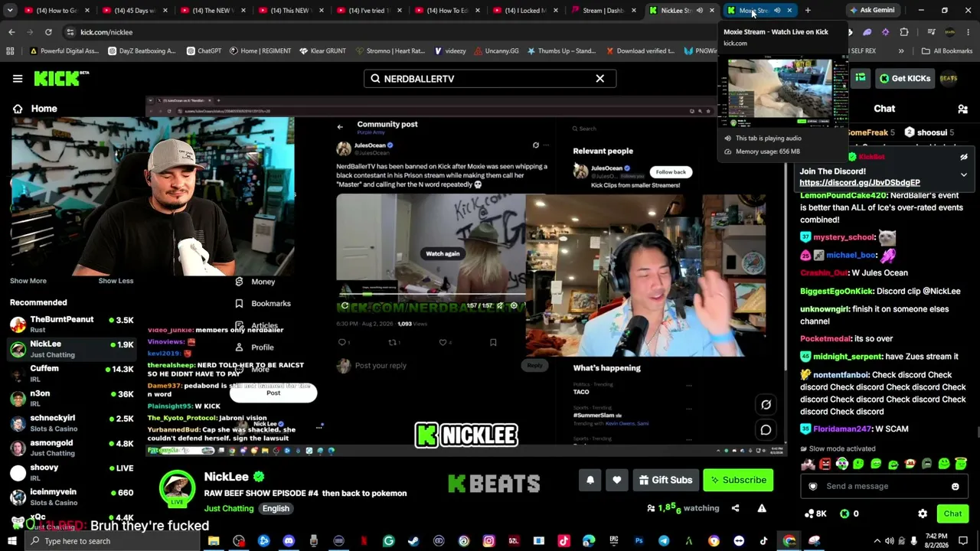Click the Gift Subs button

tap(665, 480)
